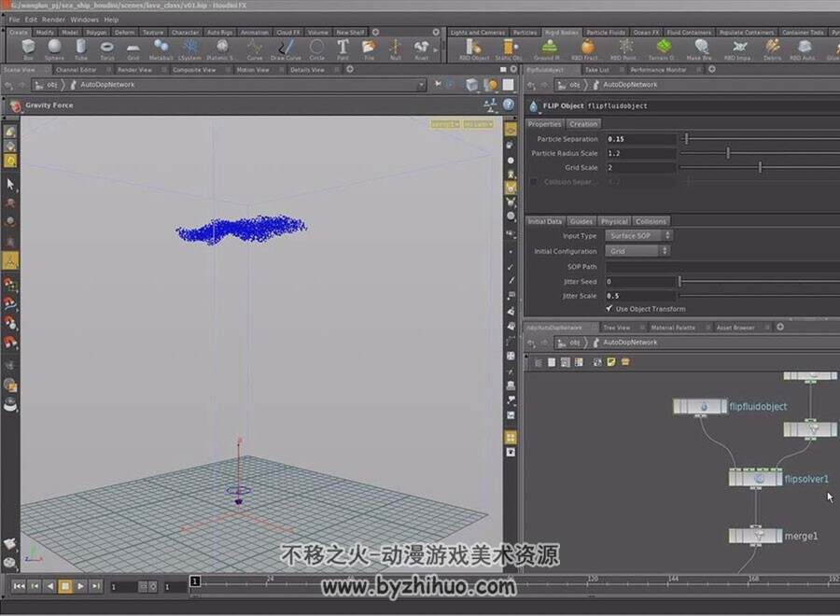Open the Initial Configuration dropdown
The width and height of the screenshot is (840, 616).
coord(637,251)
